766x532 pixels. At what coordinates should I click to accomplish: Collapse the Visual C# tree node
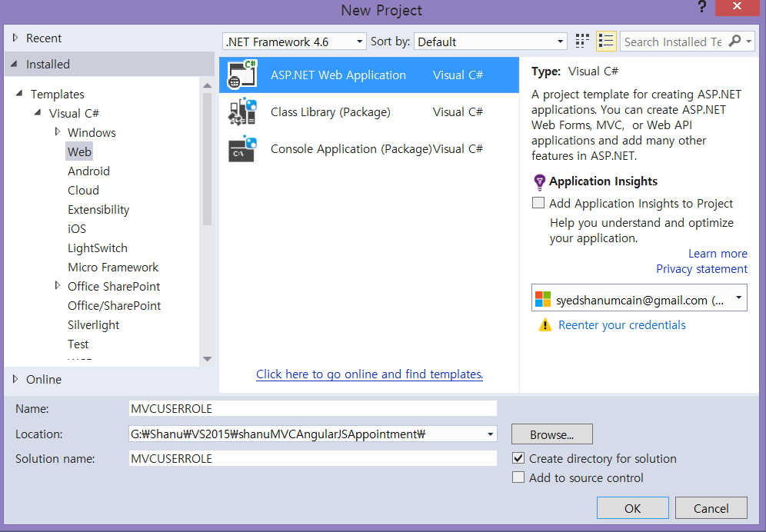click(x=38, y=112)
